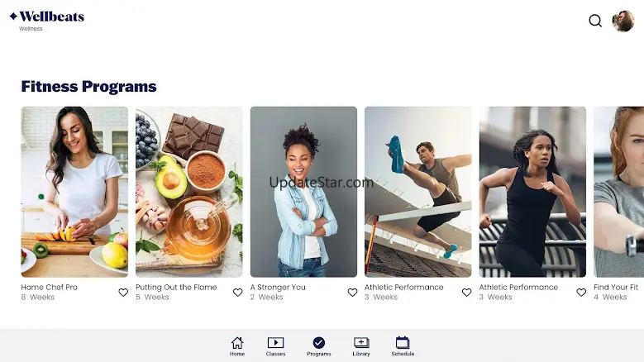Viewport: 644px width, 362px height.
Task: Click the Home Chef Pro title text
Action: [50, 288]
